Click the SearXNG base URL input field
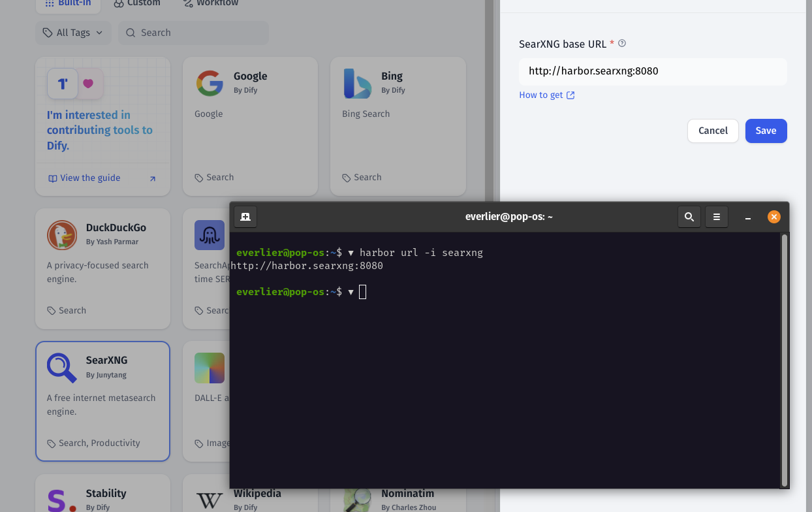 [653, 71]
